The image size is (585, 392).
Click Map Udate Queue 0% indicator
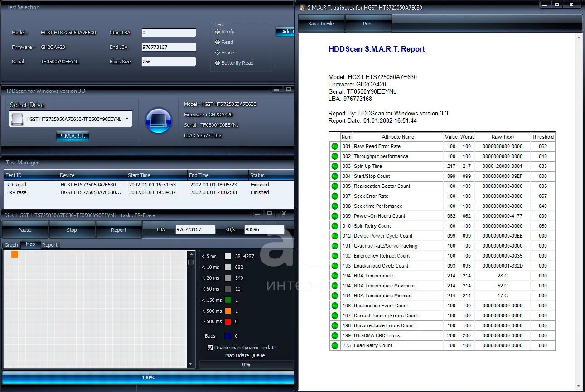point(246,364)
